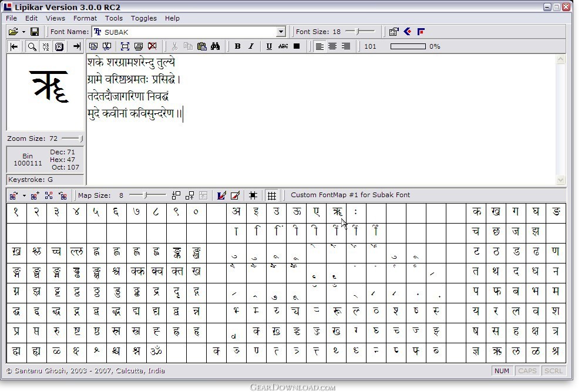This screenshot has height=392, width=585.
Task: Click the boxed K keystroke icon
Action: 59,46
